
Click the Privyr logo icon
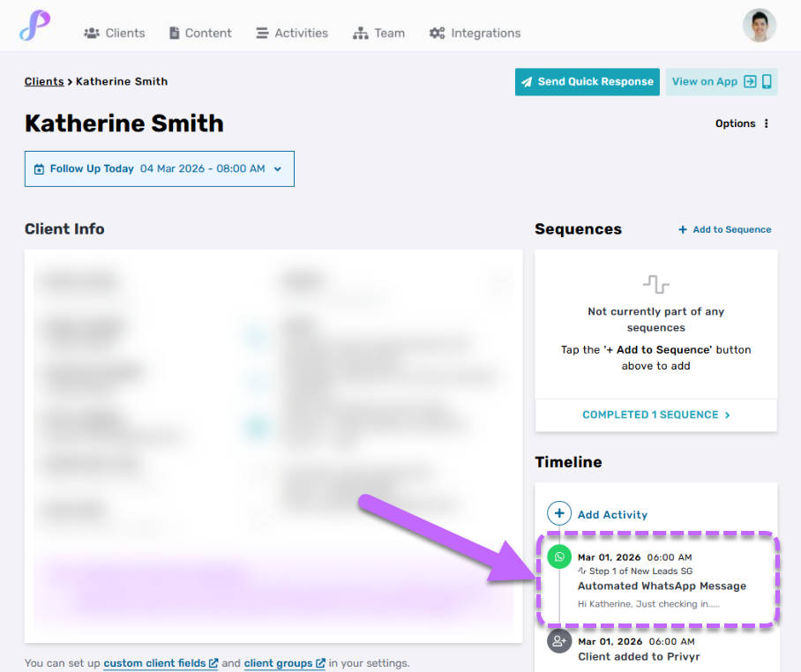(34, 26)
